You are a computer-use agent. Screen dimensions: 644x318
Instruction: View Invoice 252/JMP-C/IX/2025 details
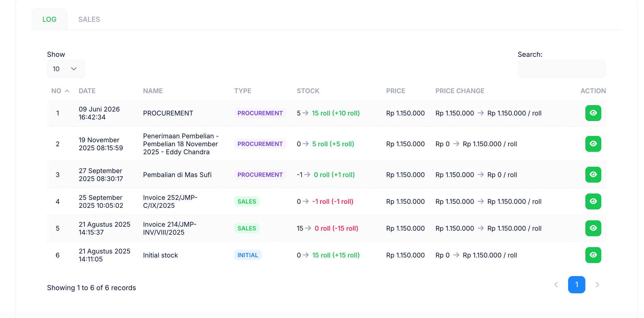(x=593, y=201)
